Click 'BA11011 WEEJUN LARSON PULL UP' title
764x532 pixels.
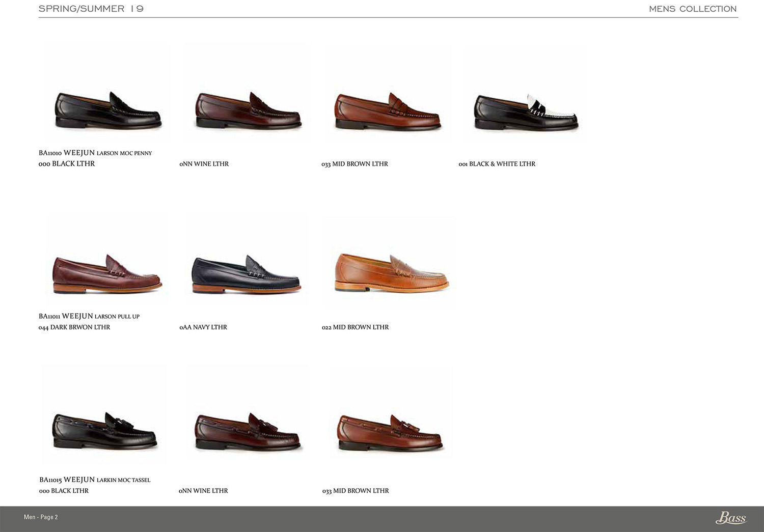(89, 316)
